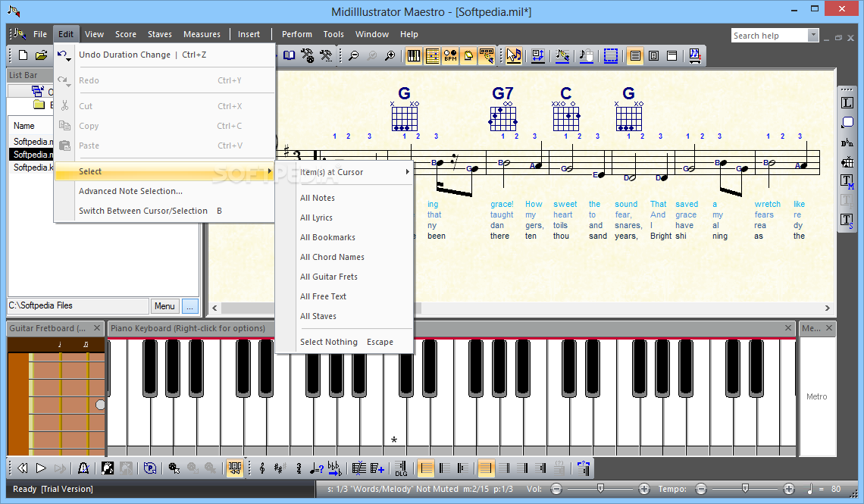
Task: Select All Lyrics in submenu
Action: pyautogui.click(x=355, y=218)
